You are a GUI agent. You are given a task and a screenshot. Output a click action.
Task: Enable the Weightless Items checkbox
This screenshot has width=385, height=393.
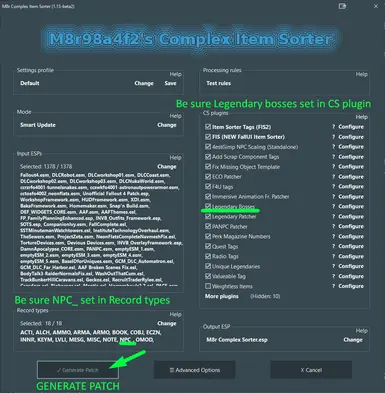click(x=208, y=286)
